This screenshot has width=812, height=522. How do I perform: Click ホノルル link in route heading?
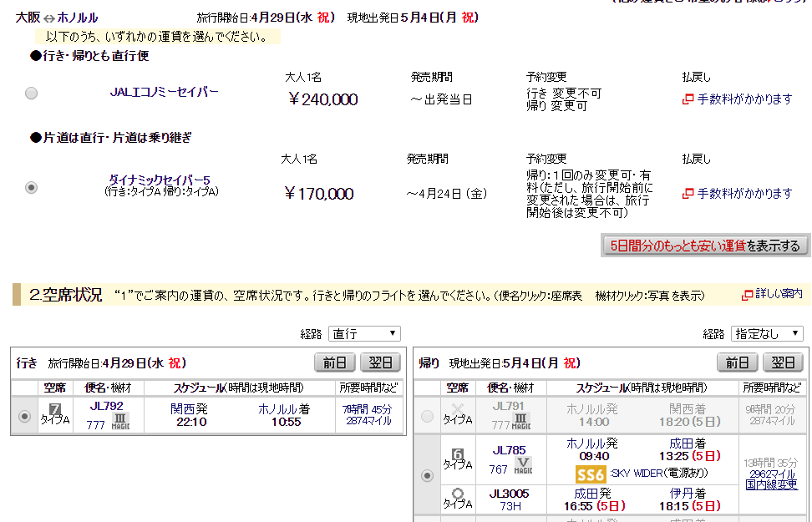pos(77,18)
